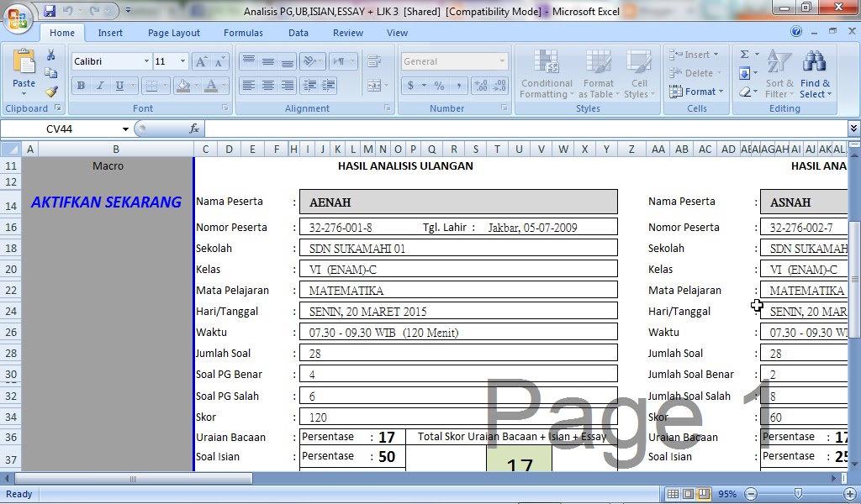
Task: Bottom-align the cell content
Action: 288,60
